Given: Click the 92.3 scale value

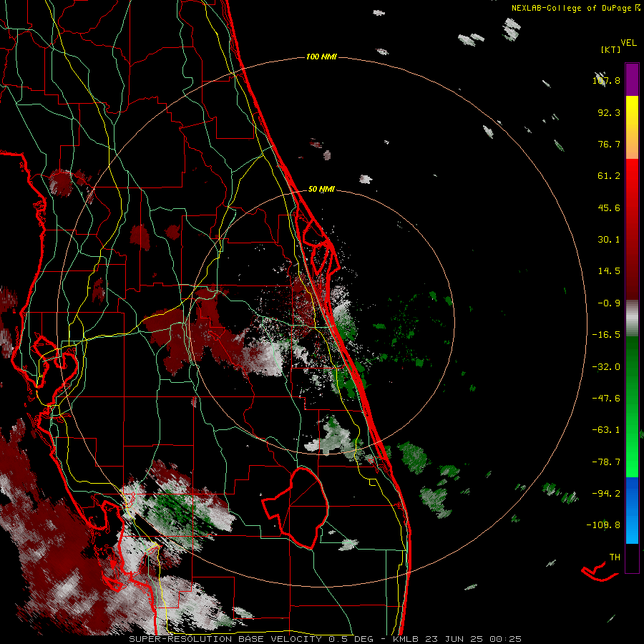Looking at the screenshot, I should tap(609, 112).
